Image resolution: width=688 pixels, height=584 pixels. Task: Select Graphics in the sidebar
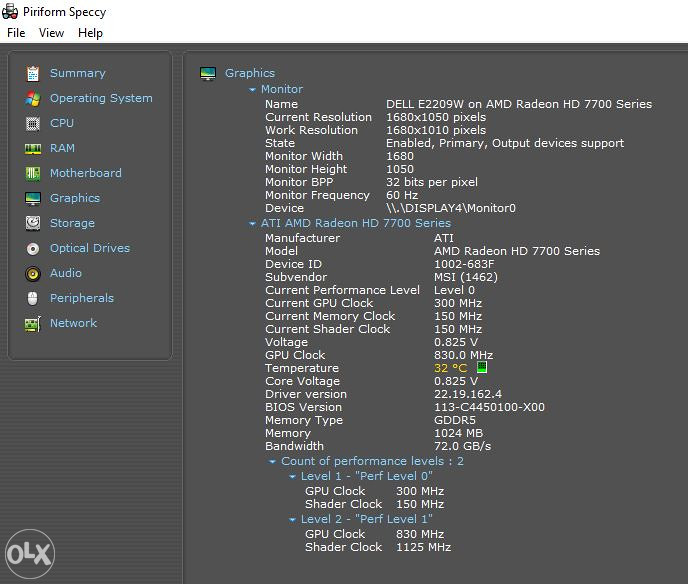click(x=75, y=198)
